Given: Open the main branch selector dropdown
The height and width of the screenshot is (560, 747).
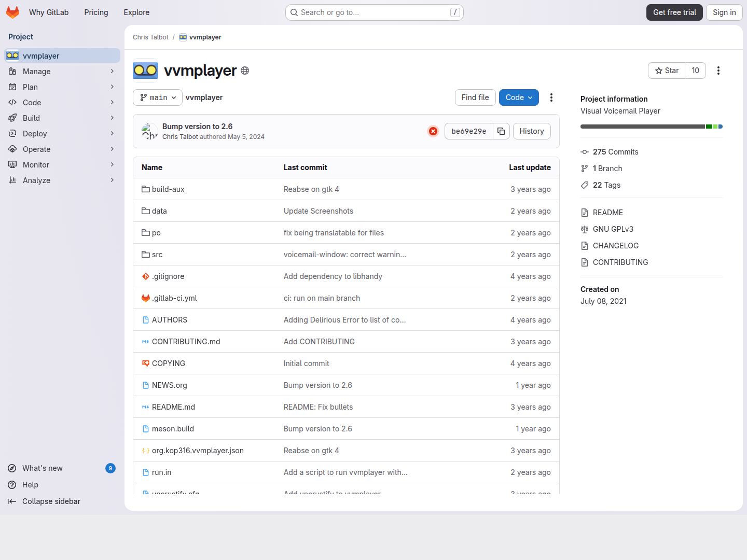Looking at the screenshot, I should click(x=158, y=97).
